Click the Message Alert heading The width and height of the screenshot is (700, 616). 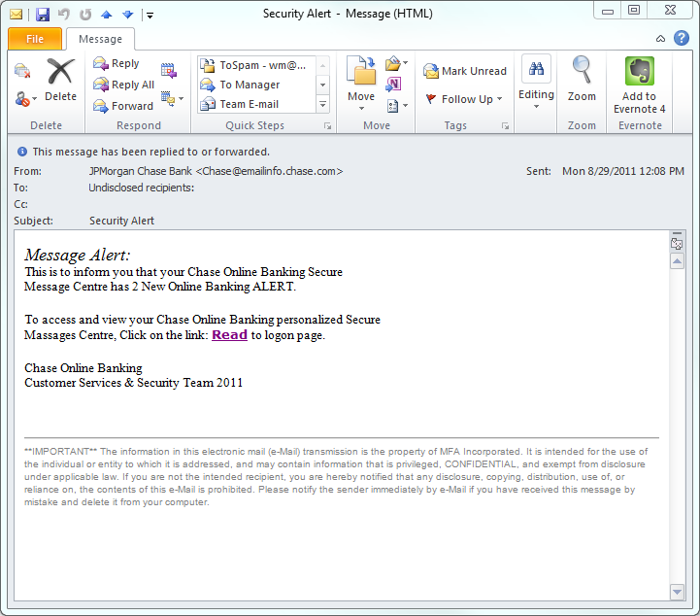point(78,255)
